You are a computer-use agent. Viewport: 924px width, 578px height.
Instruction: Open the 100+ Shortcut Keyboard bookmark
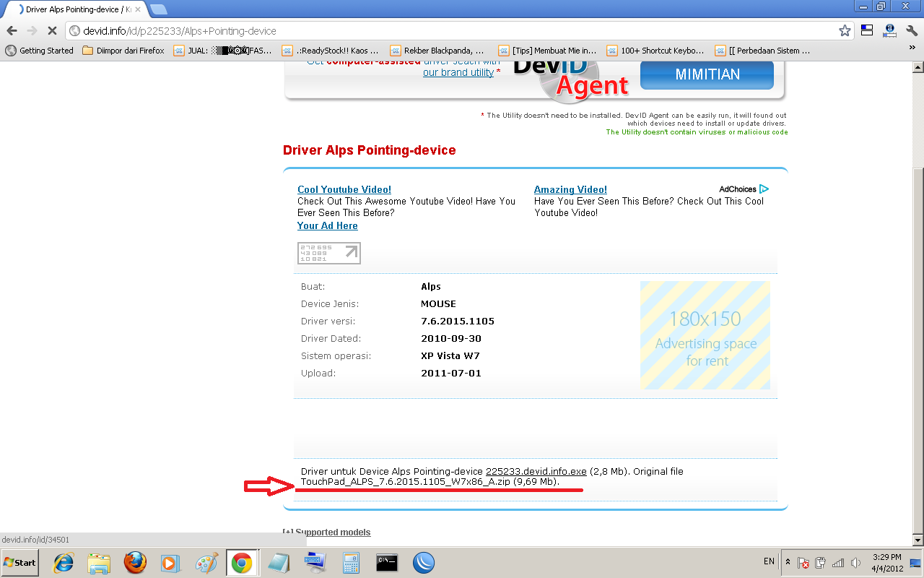655,51
